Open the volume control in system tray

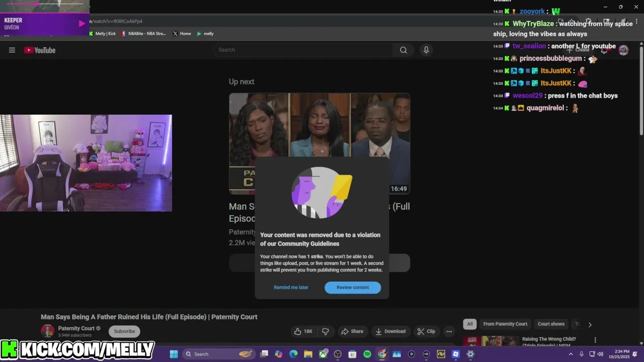coord(600,354)
